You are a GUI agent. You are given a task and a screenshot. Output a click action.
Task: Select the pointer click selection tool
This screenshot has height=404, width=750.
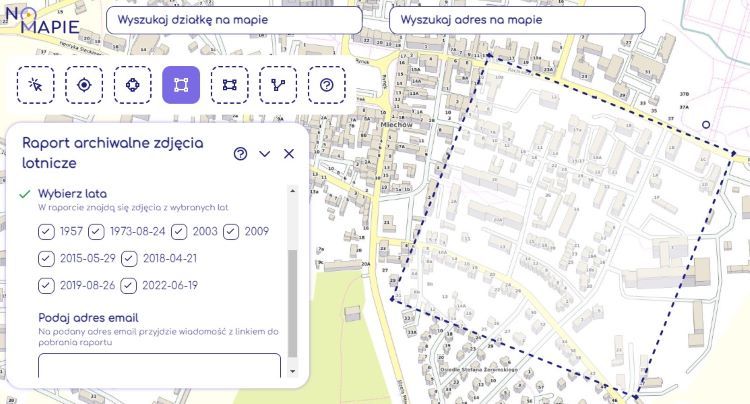36,85
